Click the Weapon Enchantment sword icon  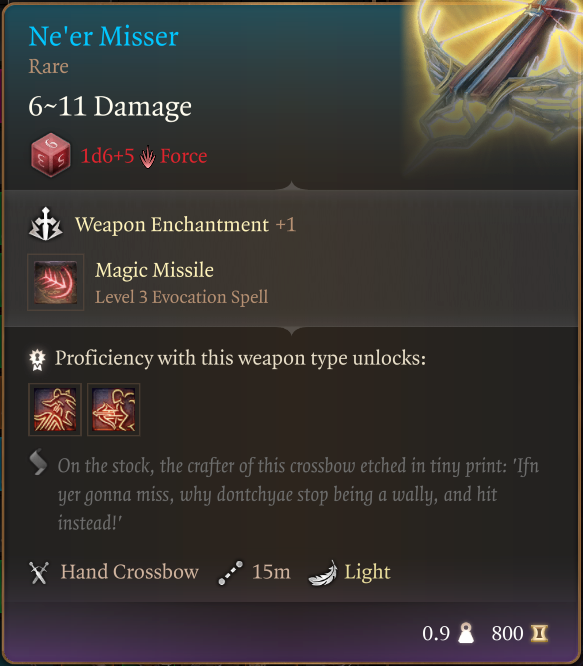(x=45, y=224)
